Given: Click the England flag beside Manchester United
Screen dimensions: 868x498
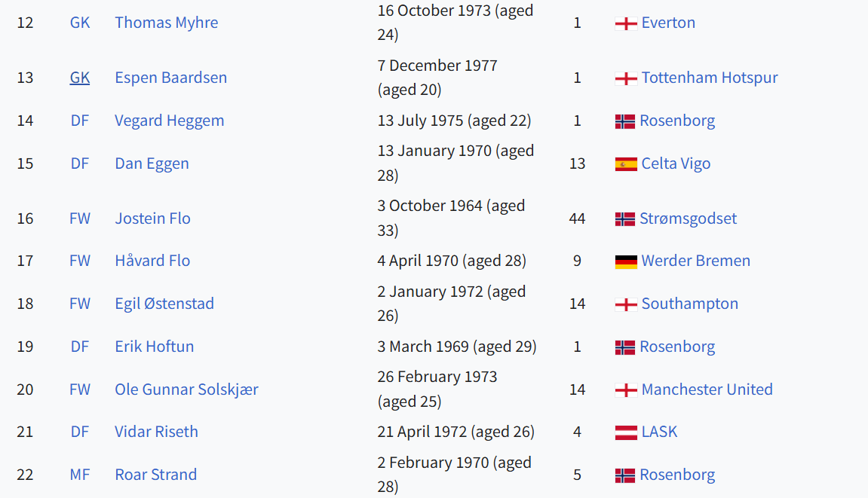Looking at the screenshot, I should 625,390.
